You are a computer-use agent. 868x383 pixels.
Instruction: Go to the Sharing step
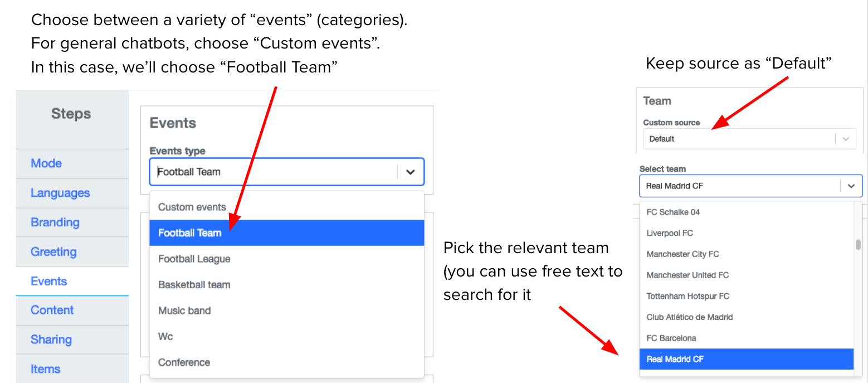[51, 340]
